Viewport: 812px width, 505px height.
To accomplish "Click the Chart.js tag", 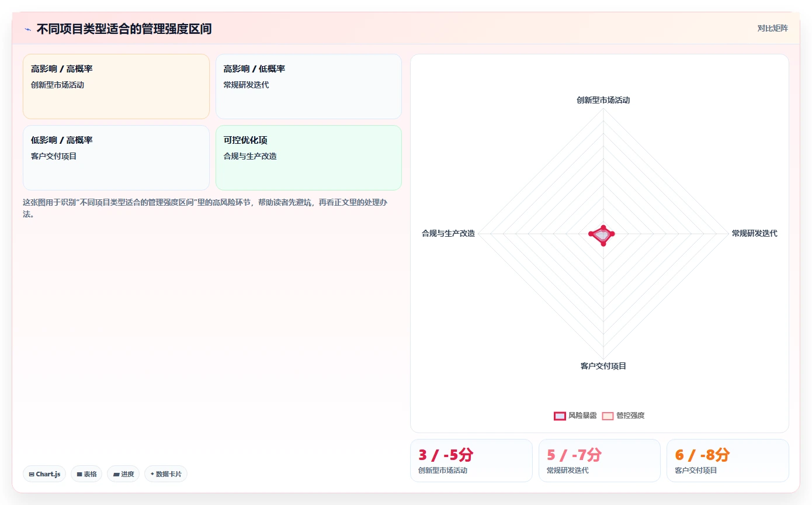I will [44, 474].
